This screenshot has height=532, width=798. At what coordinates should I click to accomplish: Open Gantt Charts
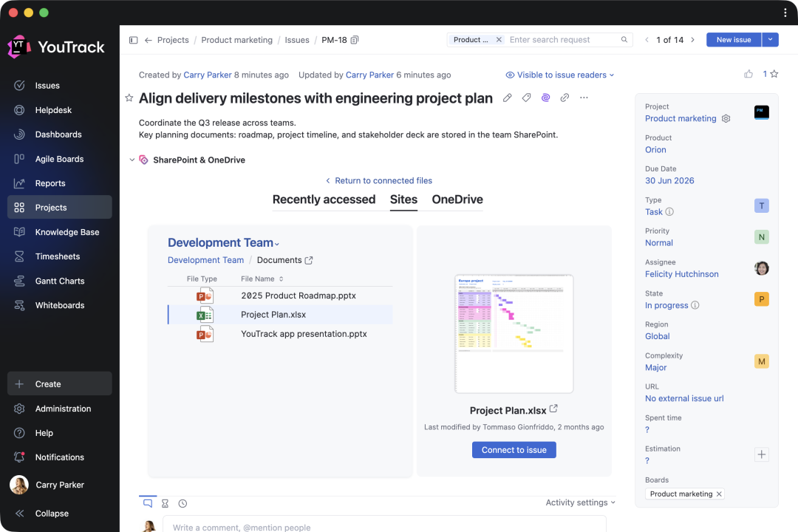pos(60,281)
